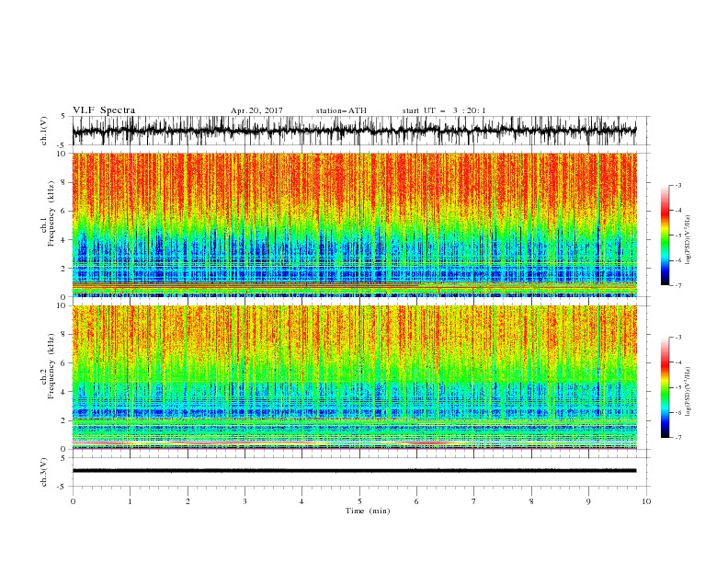Click the '-7' tick on the ch.1 colorbar

677,285
